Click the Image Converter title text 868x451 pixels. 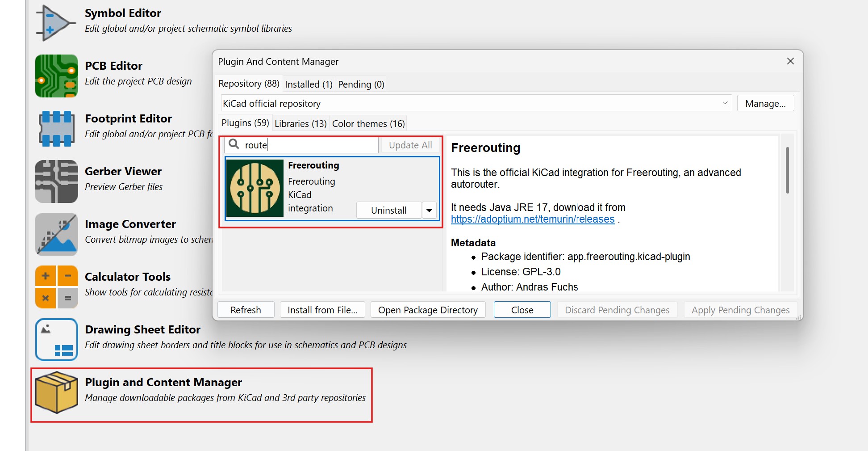pos(130,224)
